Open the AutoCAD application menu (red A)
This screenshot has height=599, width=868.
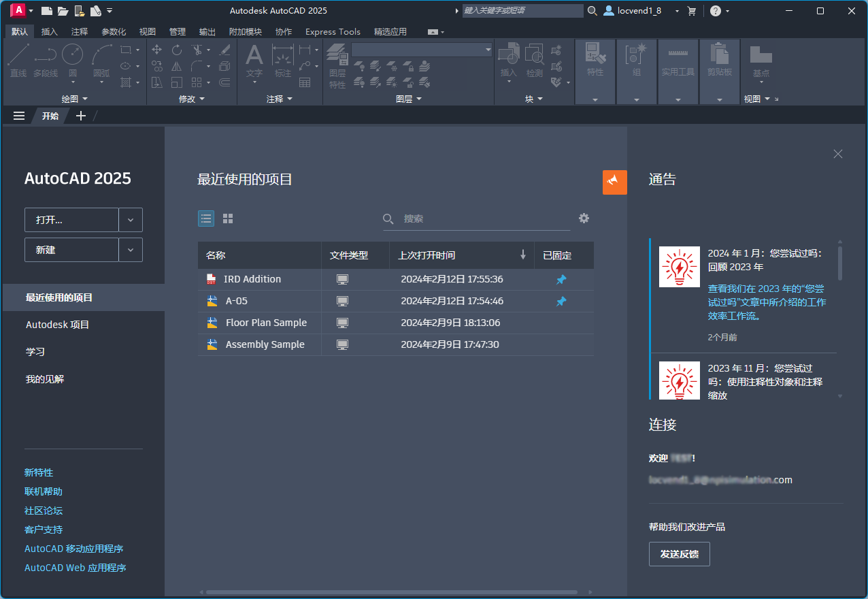pyautogui.click(x=18, y=10)
